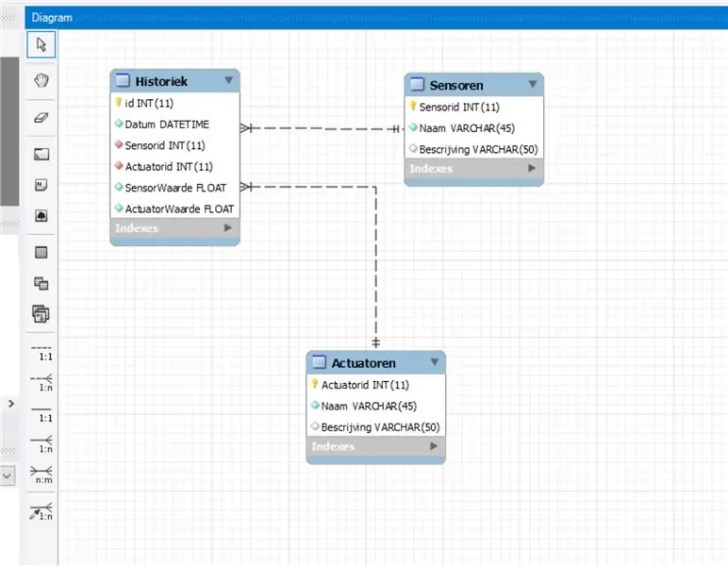This screenshot has height=566, width=728.
Task: Choose the new layer tool
Action: [41, 154]
